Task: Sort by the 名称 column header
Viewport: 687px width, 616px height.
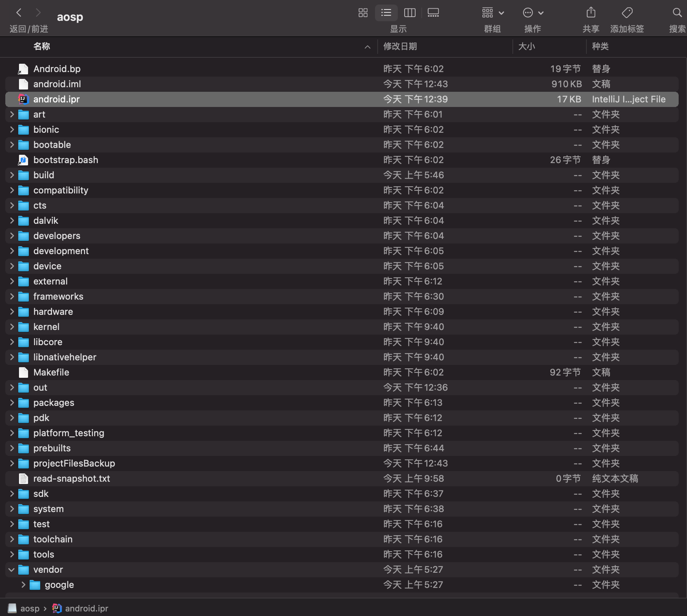Action: pyautogui.click(x=42, y=46)
